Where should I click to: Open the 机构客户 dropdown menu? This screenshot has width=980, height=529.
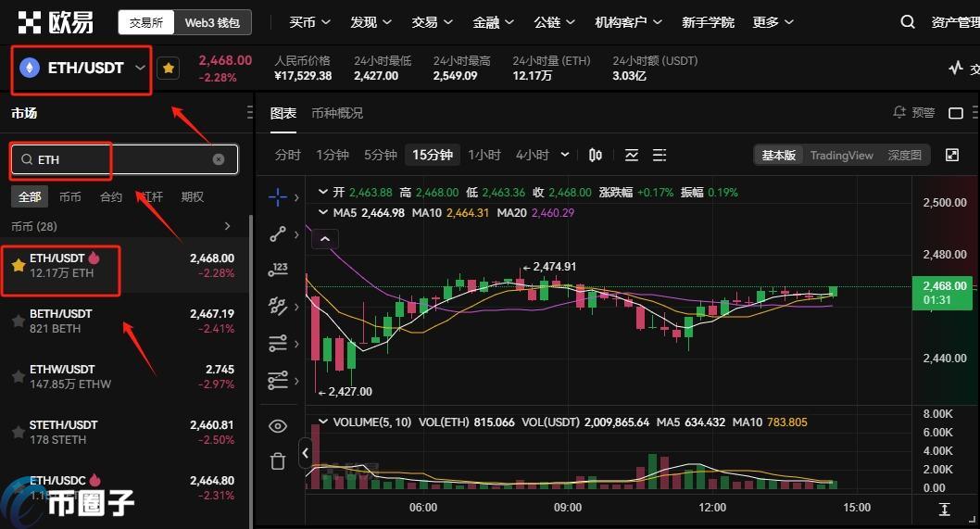629,22
